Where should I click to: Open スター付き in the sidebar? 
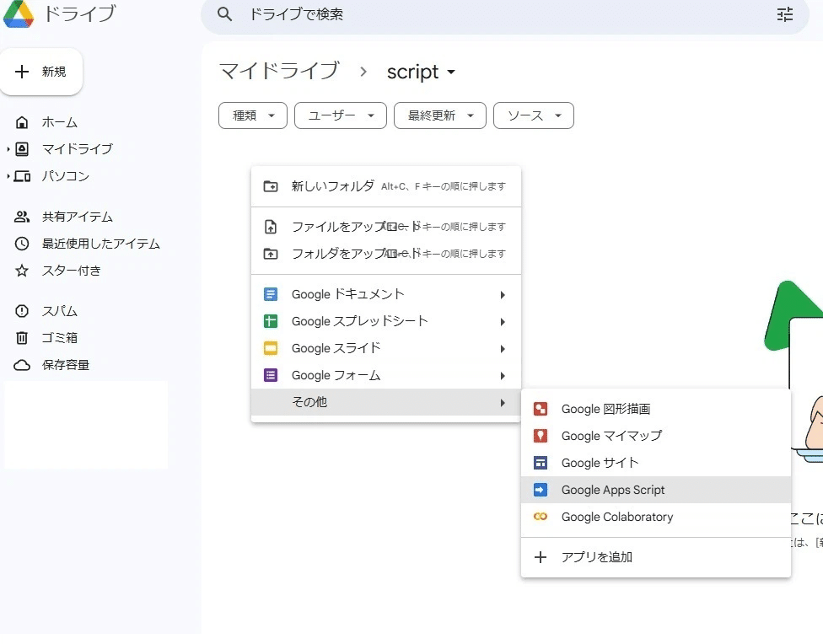click(x=72, y=271)
